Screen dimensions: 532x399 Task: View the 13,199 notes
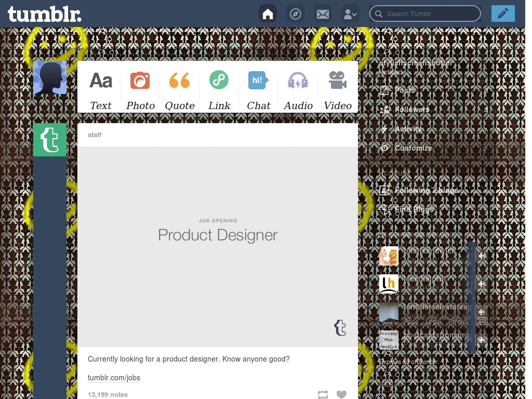(108, 395)
